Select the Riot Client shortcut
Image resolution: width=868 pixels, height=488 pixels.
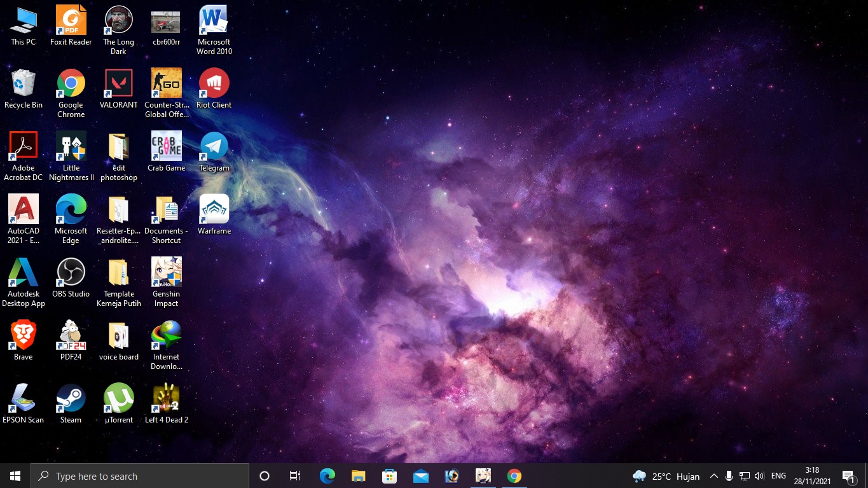(214, 88)
